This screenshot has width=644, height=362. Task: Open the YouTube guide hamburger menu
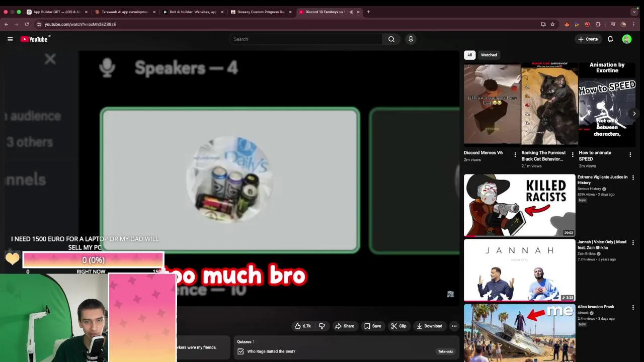[x=10, y=39]
